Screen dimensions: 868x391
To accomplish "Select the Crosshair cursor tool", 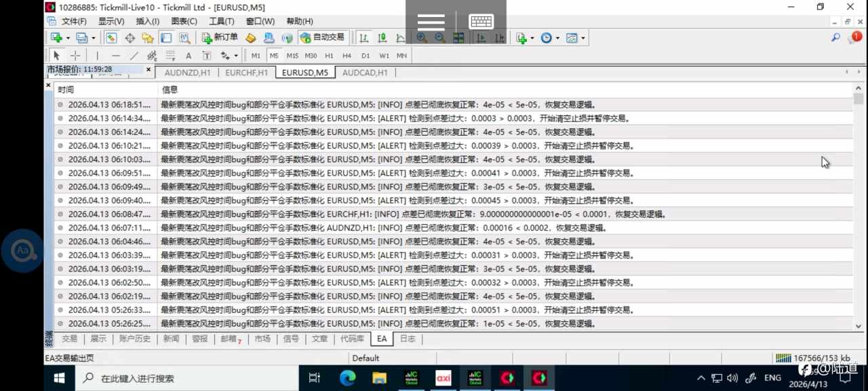I will 75,56.
